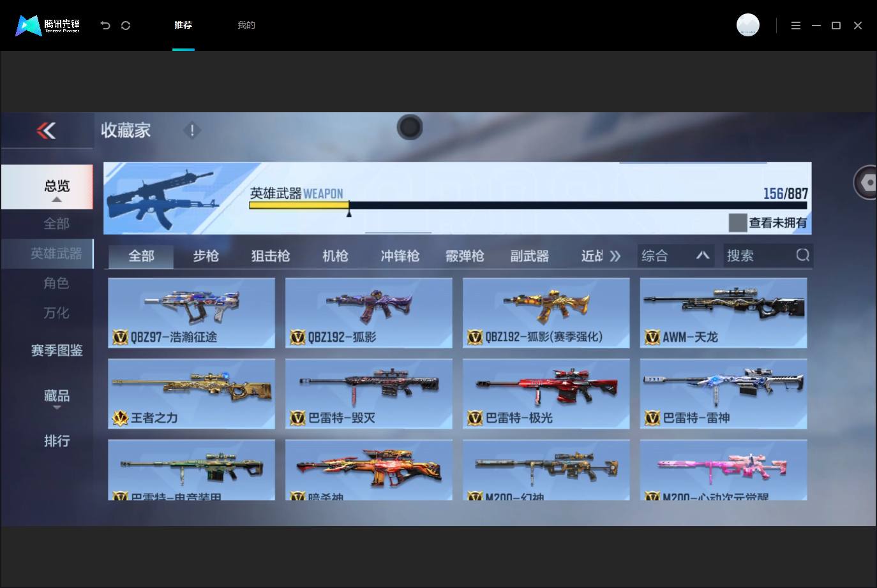The width and height of the screenshot is (877, 588).
Task: Select the AWM-天龙 weapon card
Action: 723,312
